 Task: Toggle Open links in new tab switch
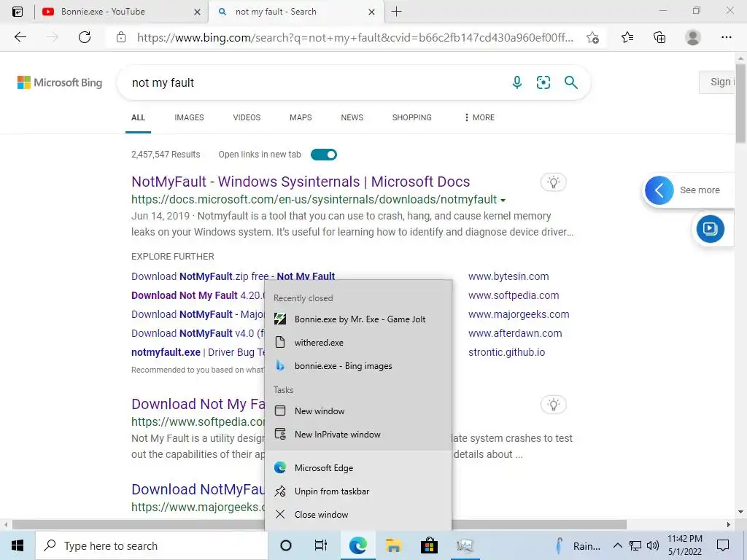324,155
